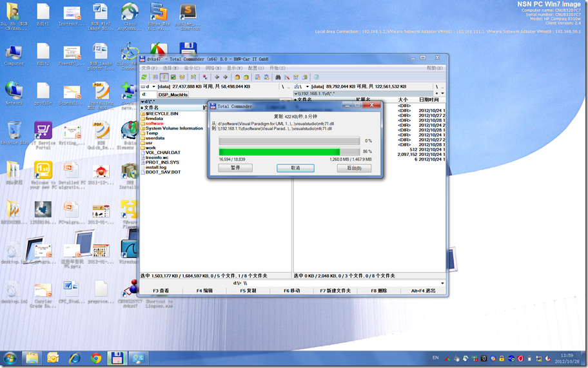
Task: Select the profile file on desktop
Action: click(x=43, y=93)
